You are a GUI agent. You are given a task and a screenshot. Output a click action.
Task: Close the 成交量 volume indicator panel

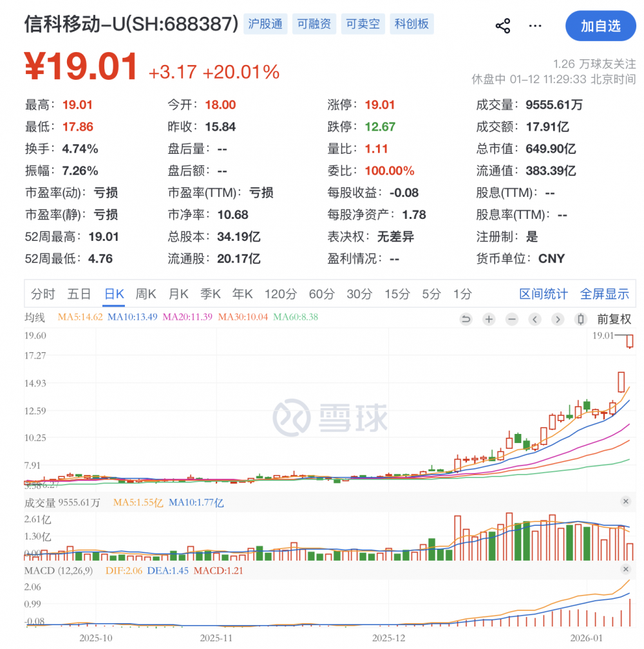[x=625, y=502]
